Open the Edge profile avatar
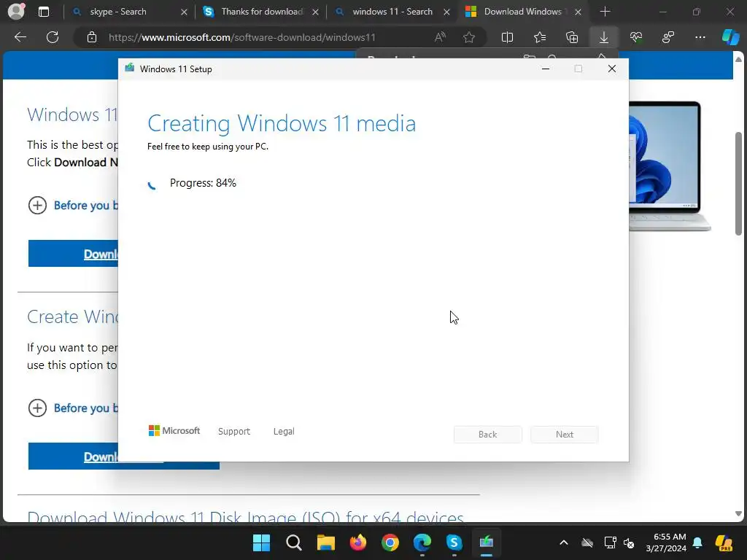 [16, 12]
